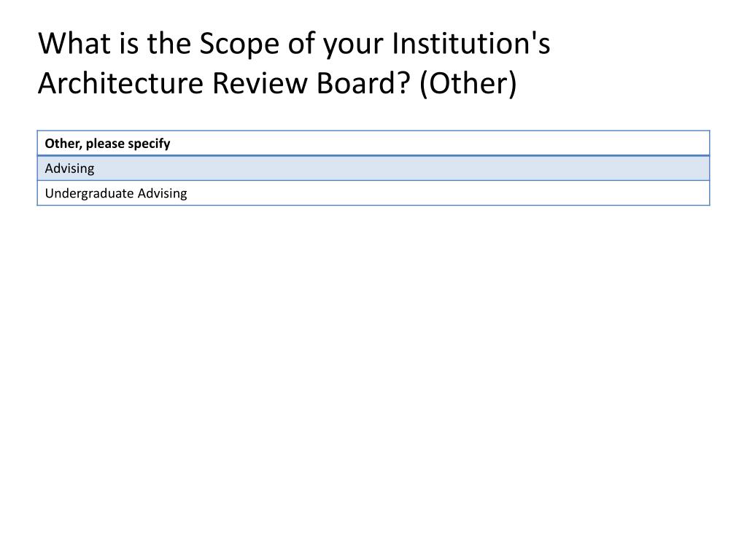The image size is (747, 560).
Task: Click the word "Review" in the title
Action: tap(260, 83)
